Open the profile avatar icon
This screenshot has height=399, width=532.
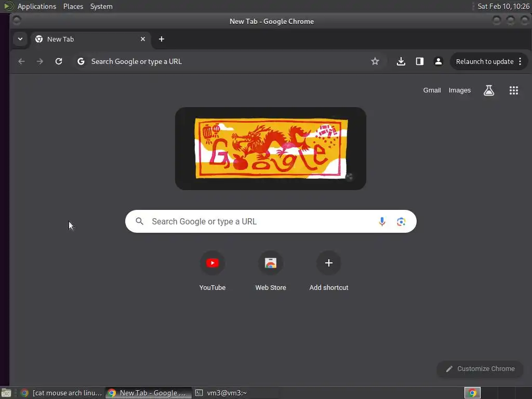pyautogui.click(x=438, y=61)
